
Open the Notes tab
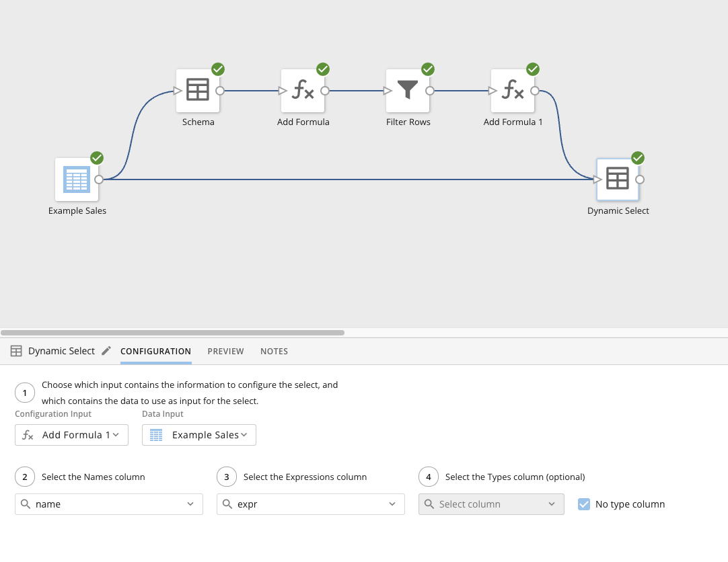click(x=274, y=351)
